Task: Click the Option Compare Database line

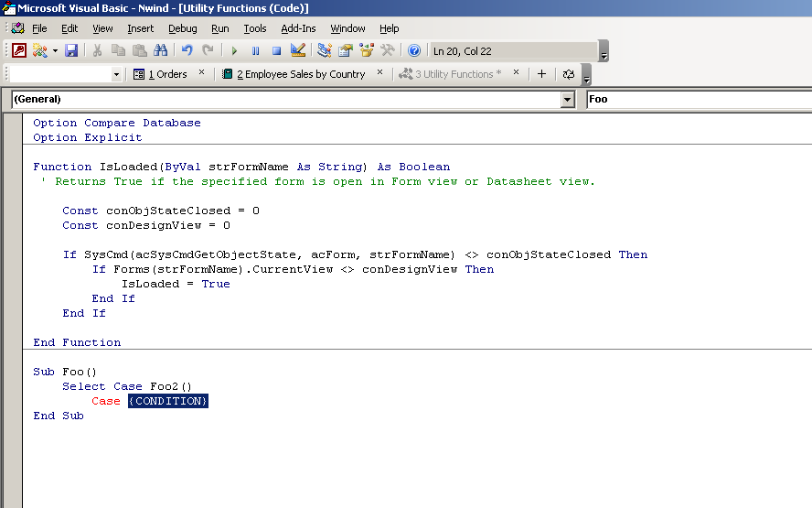Action: [x=117, y=123]
